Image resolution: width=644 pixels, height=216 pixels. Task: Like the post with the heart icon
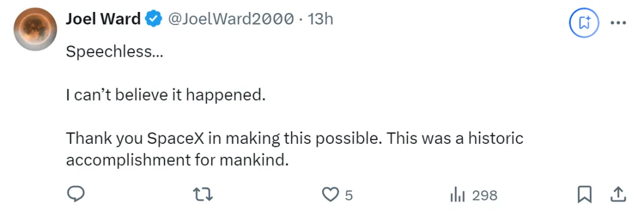329,195
